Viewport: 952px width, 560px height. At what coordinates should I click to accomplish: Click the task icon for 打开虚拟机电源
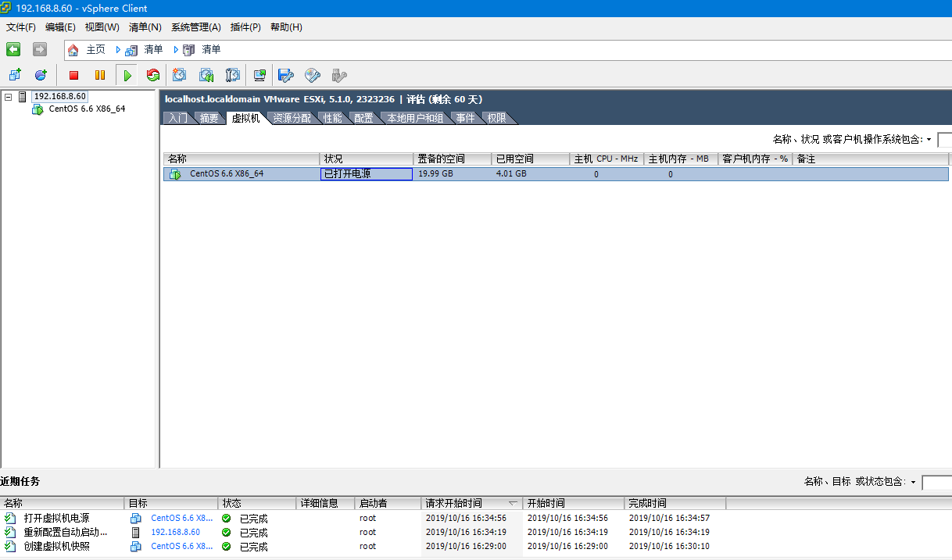click(x=9, y=518)
